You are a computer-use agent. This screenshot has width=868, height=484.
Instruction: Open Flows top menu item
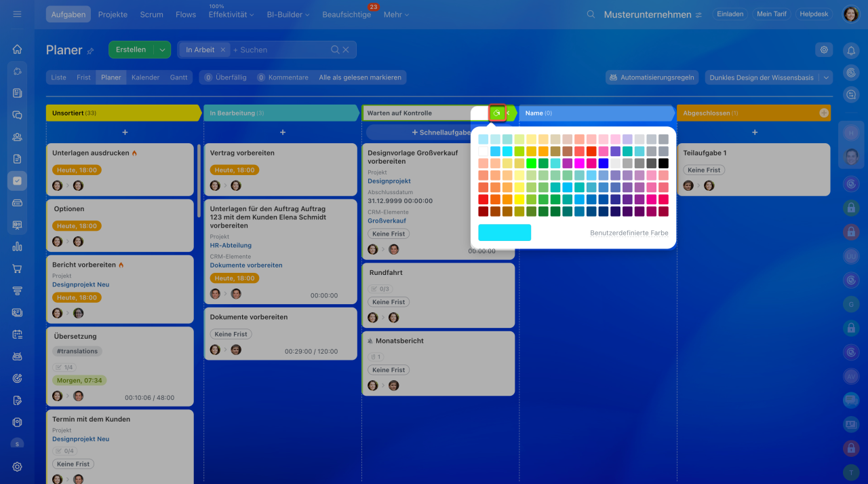coord(186,14)
